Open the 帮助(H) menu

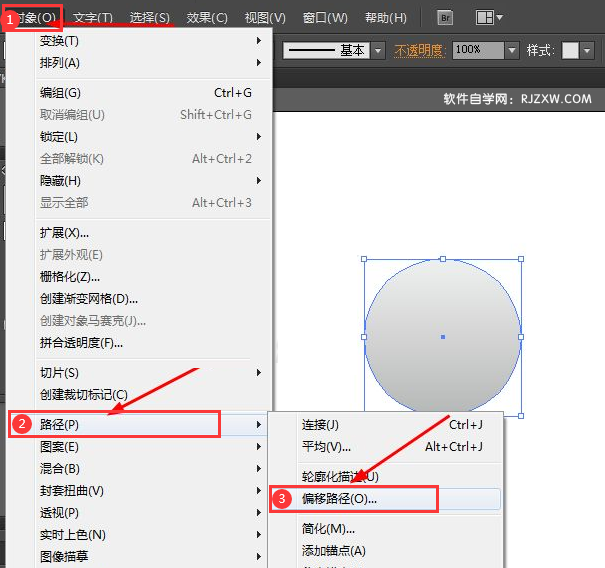click(386, 17)
